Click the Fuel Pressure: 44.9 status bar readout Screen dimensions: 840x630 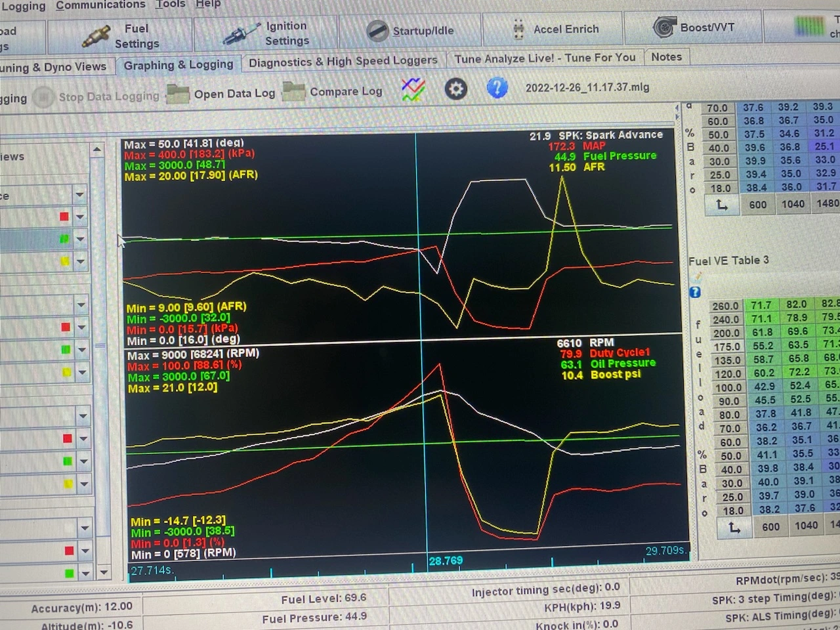tap(314, 618)
